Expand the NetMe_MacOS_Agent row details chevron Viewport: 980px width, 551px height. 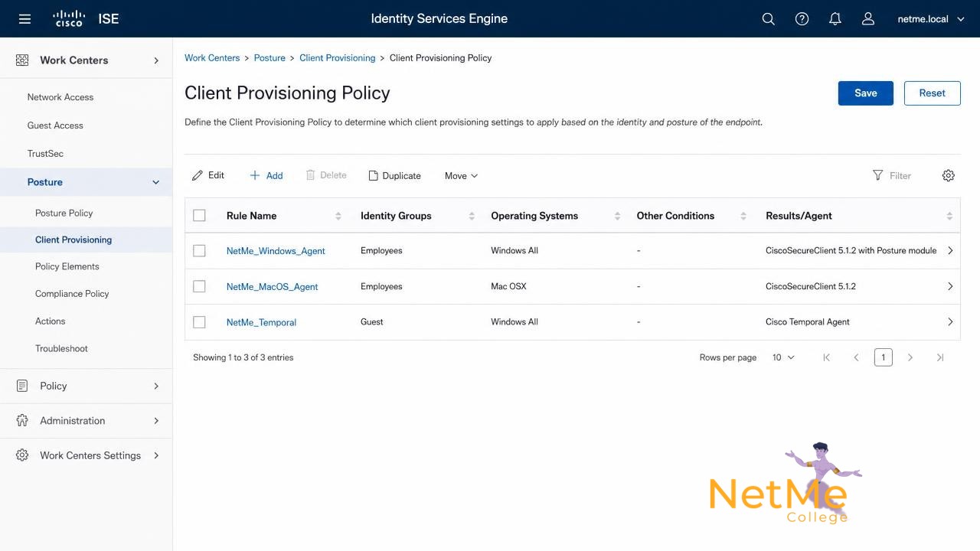950,286
